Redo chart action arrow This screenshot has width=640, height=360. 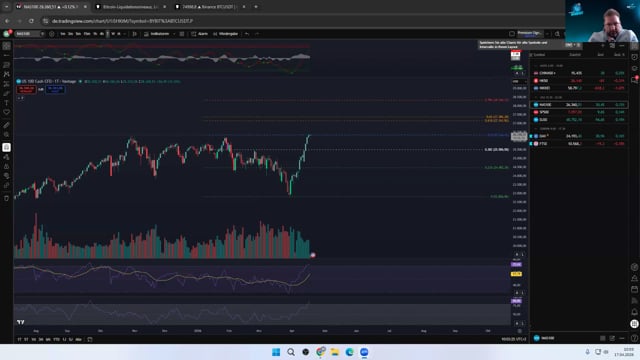(257, 34)
